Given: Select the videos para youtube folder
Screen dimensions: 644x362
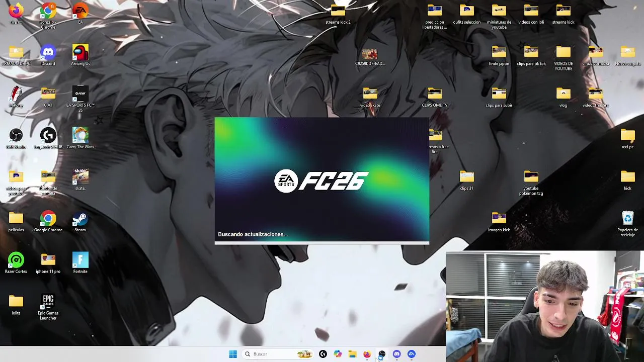Looking at the screenshot, I should (16, 183).
